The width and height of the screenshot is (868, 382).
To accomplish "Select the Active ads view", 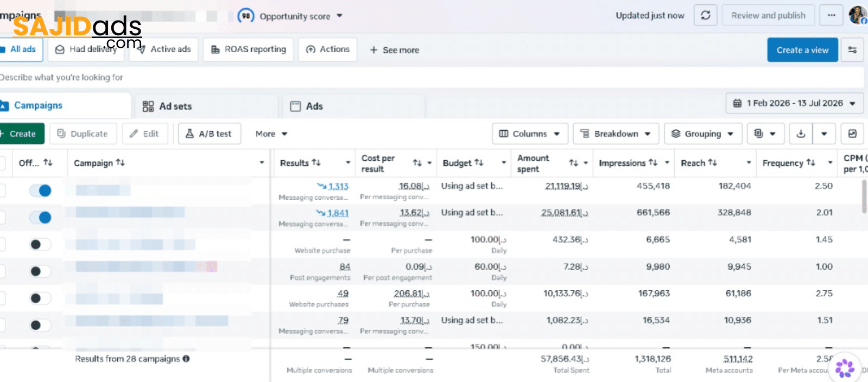I will tap(164, 49).
